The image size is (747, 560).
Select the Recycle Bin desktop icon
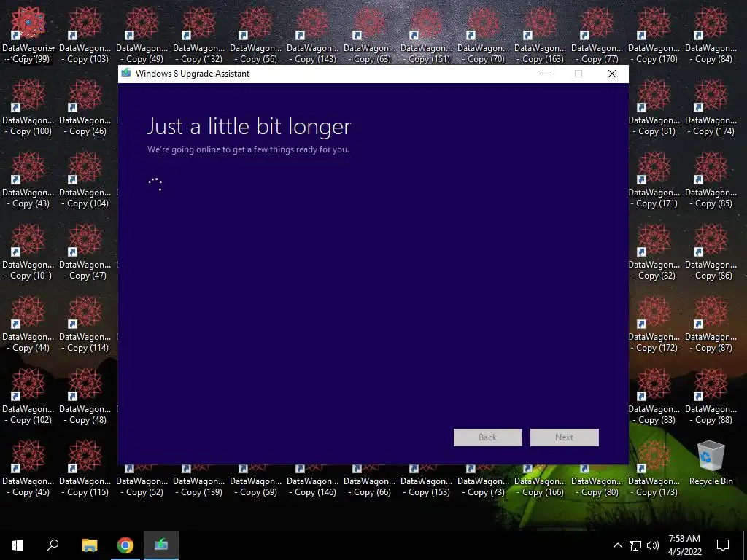[x=711, y=463]
